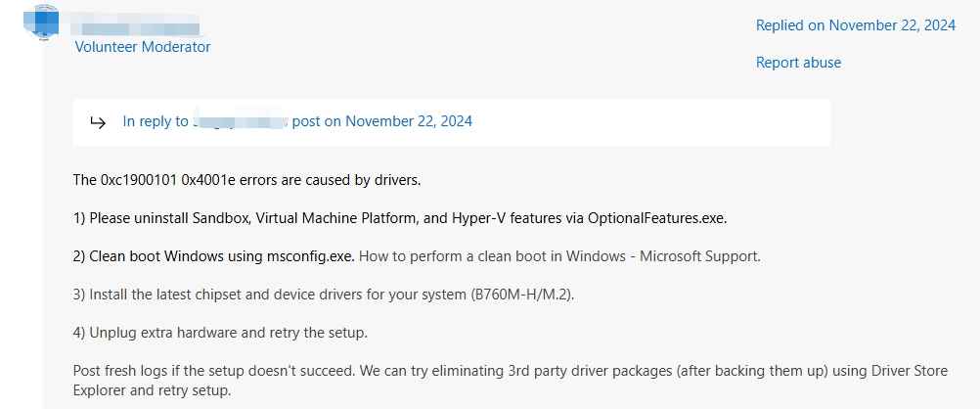Viewport: 980px width, 409px height.
Task: Open the blurred moderator username link
Action: click(137, 23)
